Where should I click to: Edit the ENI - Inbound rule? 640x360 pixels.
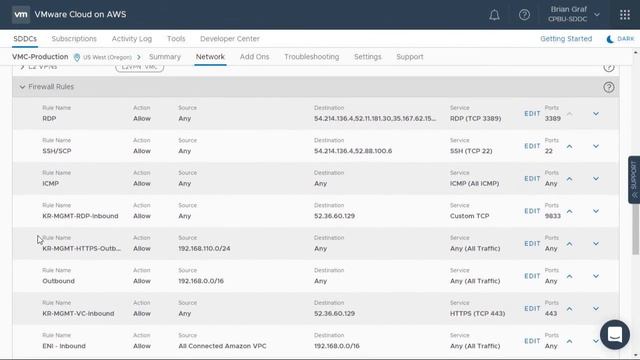coord(532,341)
